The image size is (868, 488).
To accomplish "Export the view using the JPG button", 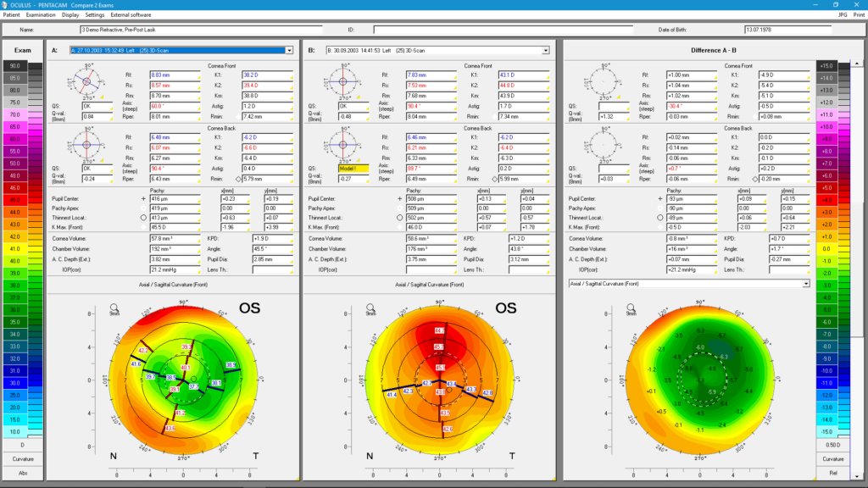I will [843, 14].
